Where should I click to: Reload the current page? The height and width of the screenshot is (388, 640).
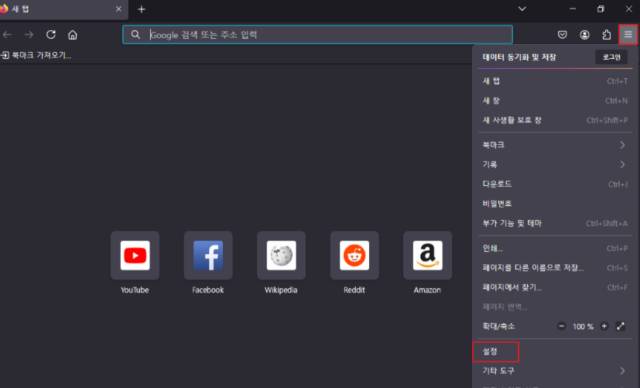[51, 35]
